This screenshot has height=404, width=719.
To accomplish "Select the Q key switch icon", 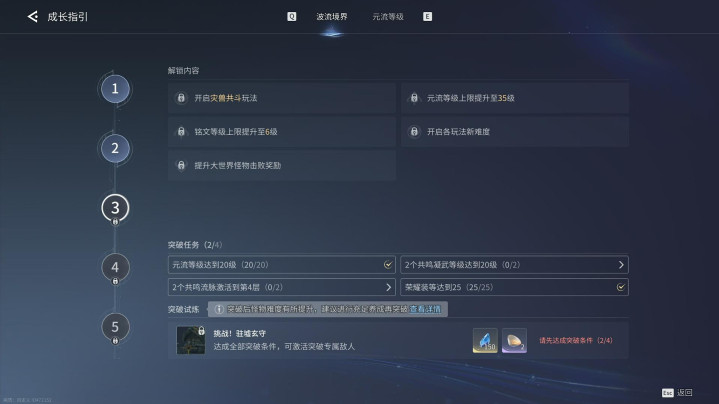I will click(x=292, y=17).
